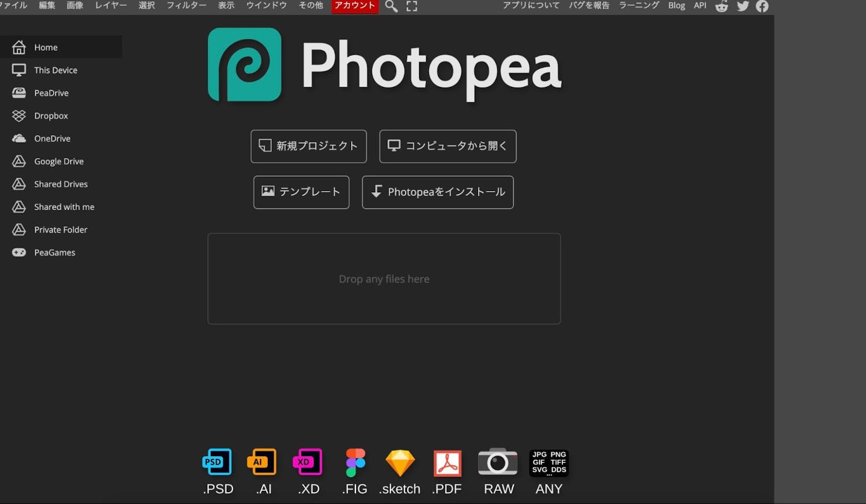The width and height of the screenshot is (866, 504).
Task: Open Home in the sidebar
Action: tap(61, 47)
